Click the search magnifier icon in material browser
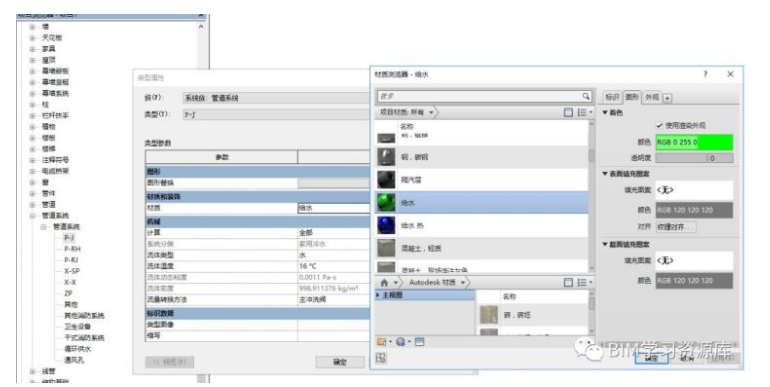 (x=586, y=96)
